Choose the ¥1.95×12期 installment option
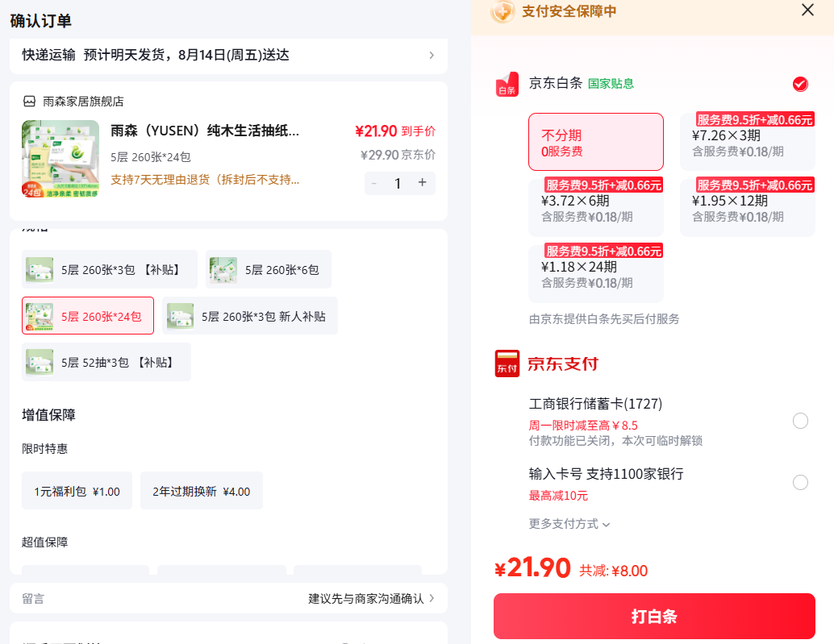 point(748,207)
